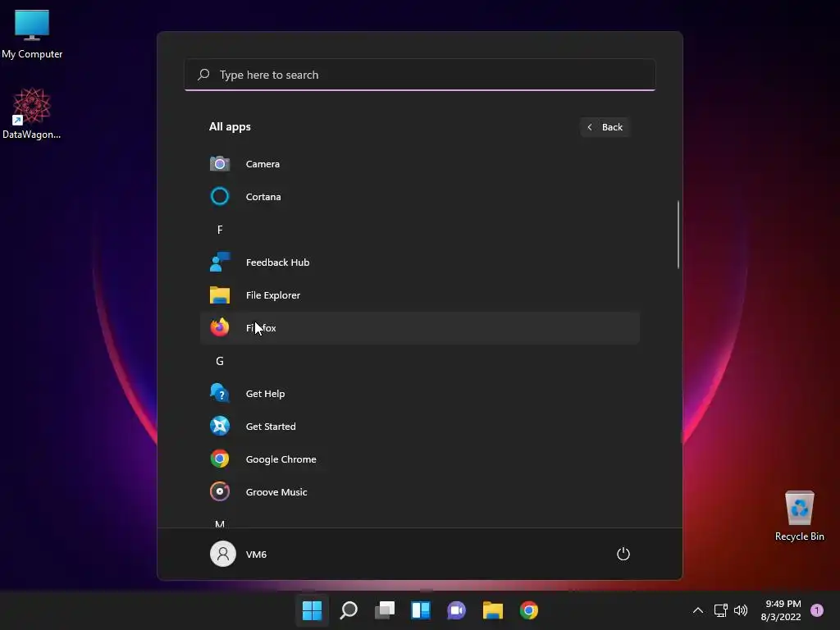Open the notification count badge
Image resolution: width=840 pixels, height=630 pixels.
click(x=817, y=609)
